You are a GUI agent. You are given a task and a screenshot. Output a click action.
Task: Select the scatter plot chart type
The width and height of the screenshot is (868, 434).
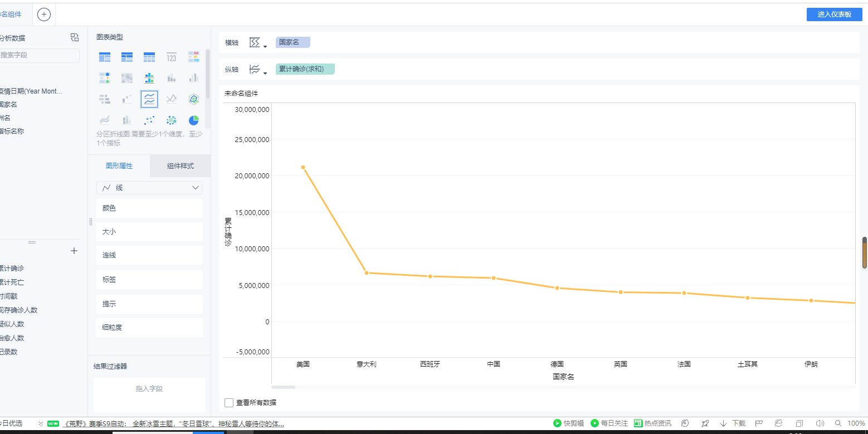pos(149,120)
